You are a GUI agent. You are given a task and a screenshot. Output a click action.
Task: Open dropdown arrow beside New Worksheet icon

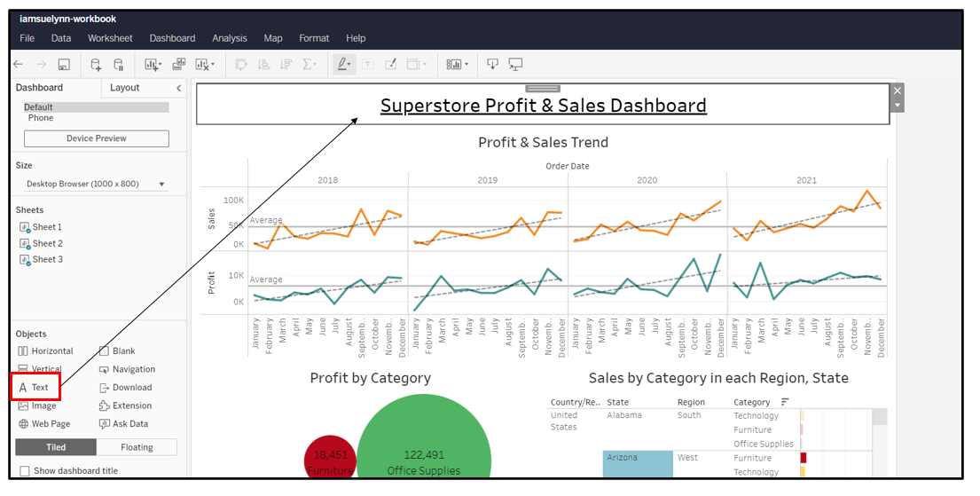click(160, 65)
